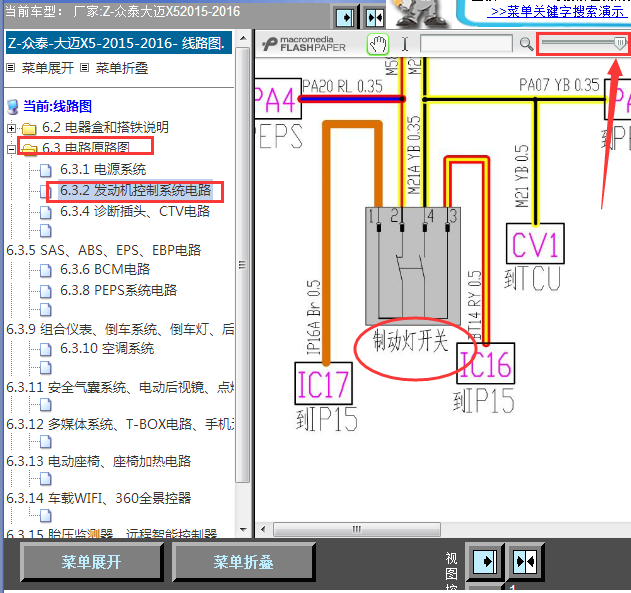631x593 pixels.
Task: Click the folder icon of 6.2 电器盒和搭铁说明
Action: 29,129
